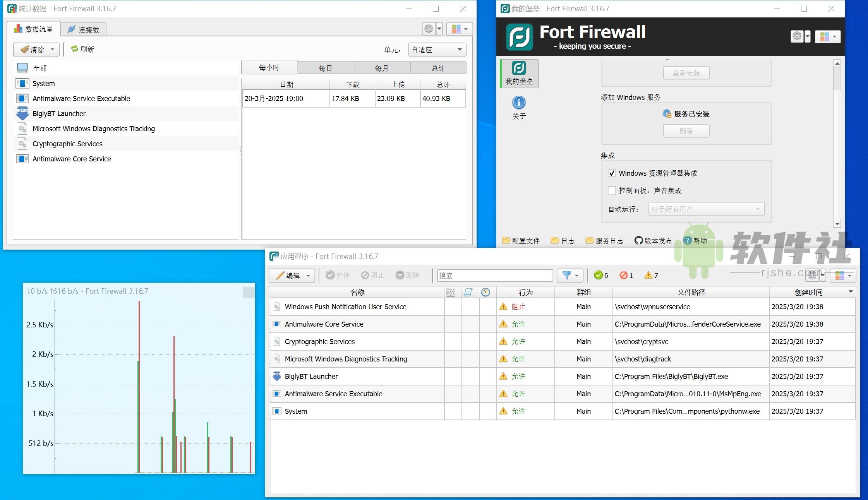Select the 每小时 tab
This screenshot has height=500, width=868.
(x=269, y=67)
